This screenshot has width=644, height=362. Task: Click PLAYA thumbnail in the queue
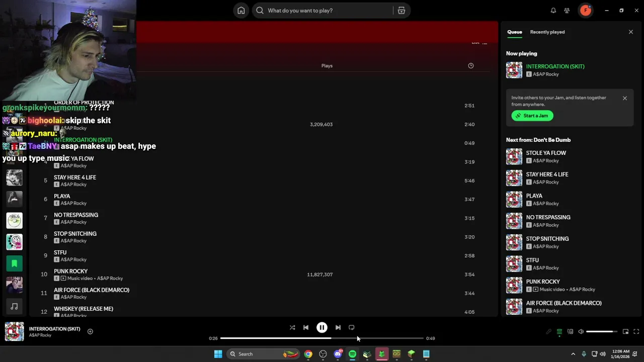pos(514,200)
